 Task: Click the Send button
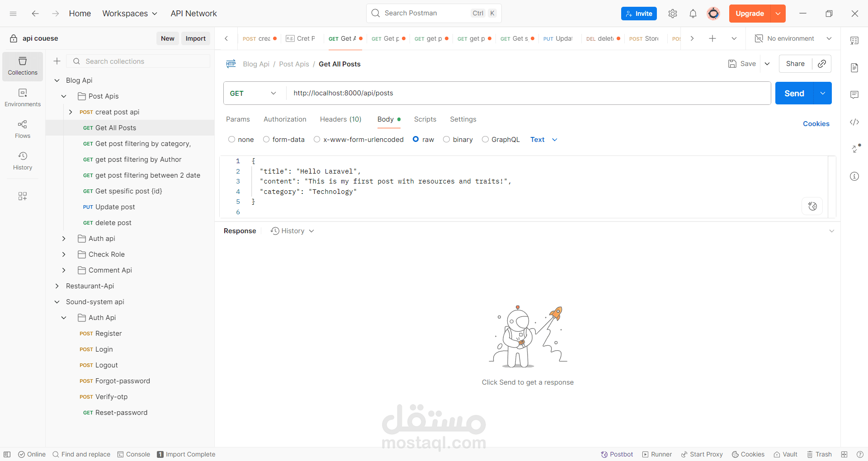(794, 93)
